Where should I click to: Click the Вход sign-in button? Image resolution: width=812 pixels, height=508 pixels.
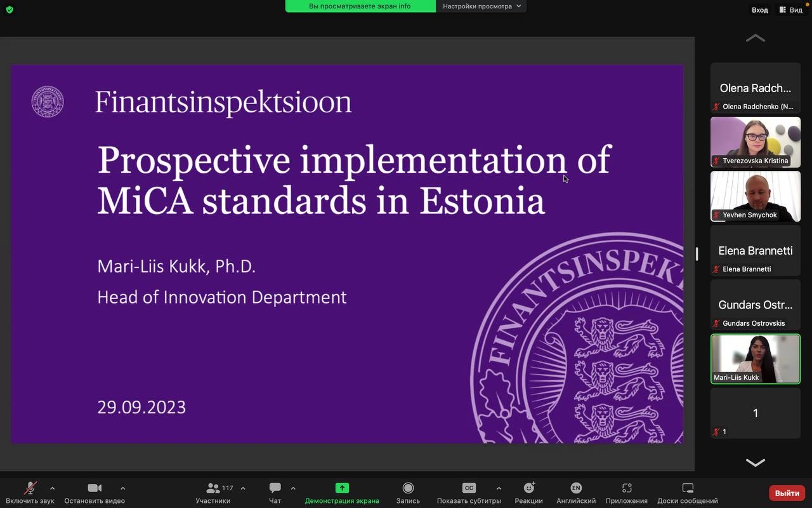click(x=759, y=10)
